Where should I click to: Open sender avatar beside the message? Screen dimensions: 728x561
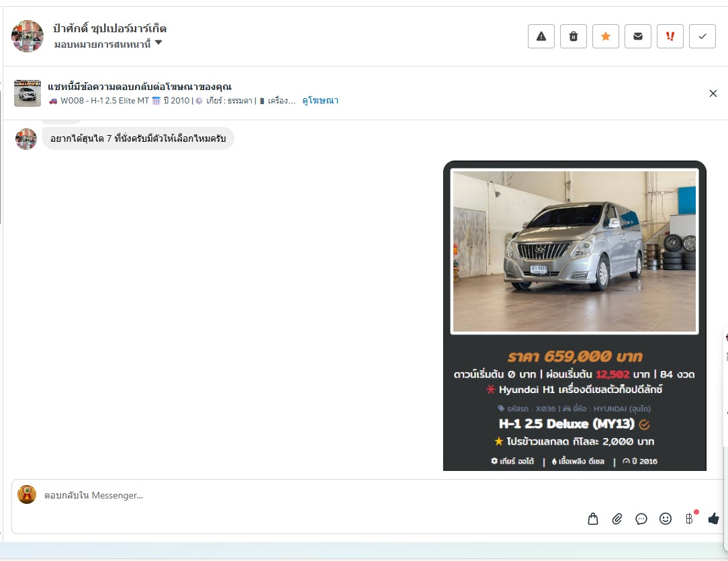[x=26, y=139]
